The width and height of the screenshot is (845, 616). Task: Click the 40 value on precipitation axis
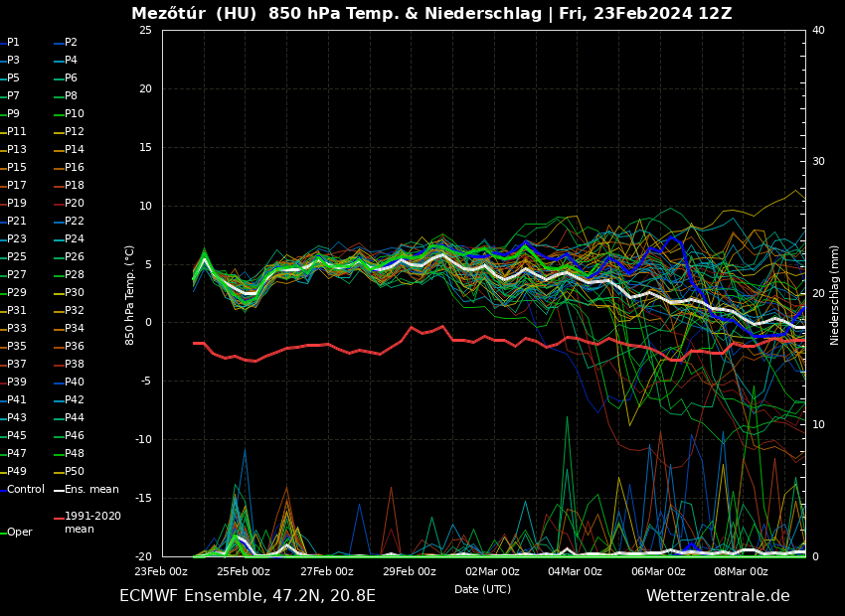818,30
